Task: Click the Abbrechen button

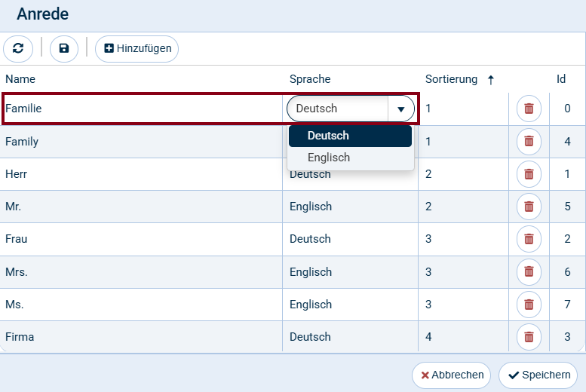Action: (452, 375)
